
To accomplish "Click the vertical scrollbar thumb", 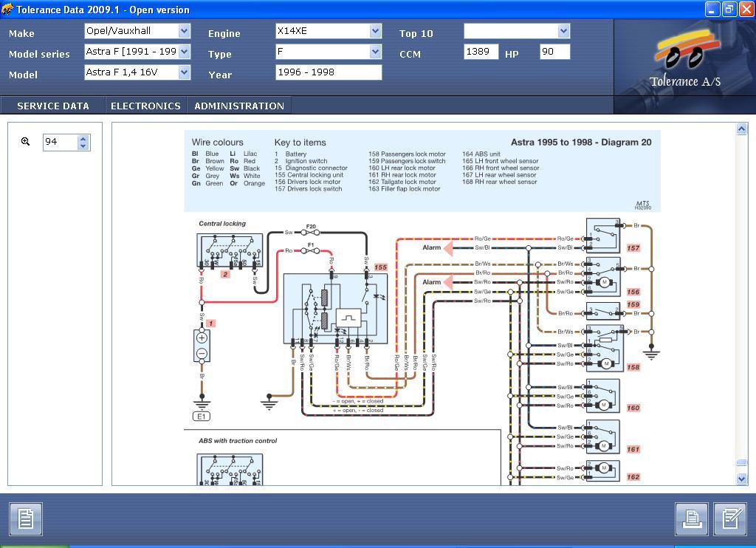I will (741, 462).
